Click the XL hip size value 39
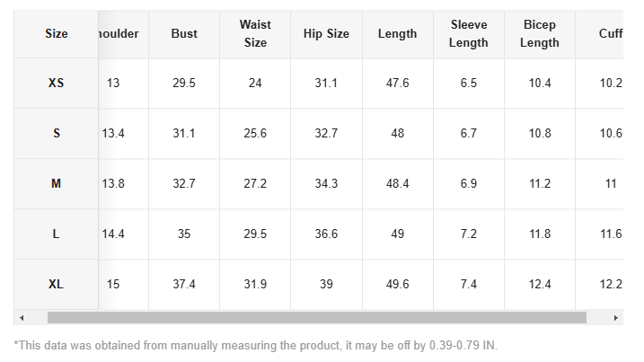644x362 pixels. (x=326, y=284)
